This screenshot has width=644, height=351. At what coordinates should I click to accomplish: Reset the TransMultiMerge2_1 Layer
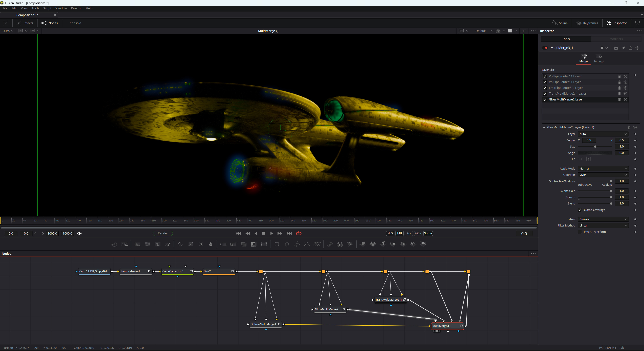(x=626, y=94)
